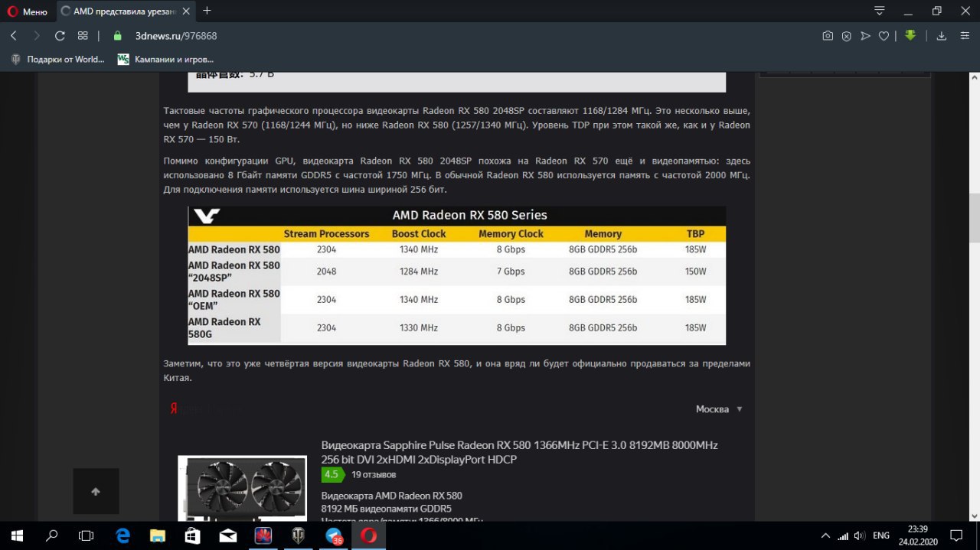Open the Opera Меню button
The width and height of the screenshot is (980, 550).
(28, 11)
